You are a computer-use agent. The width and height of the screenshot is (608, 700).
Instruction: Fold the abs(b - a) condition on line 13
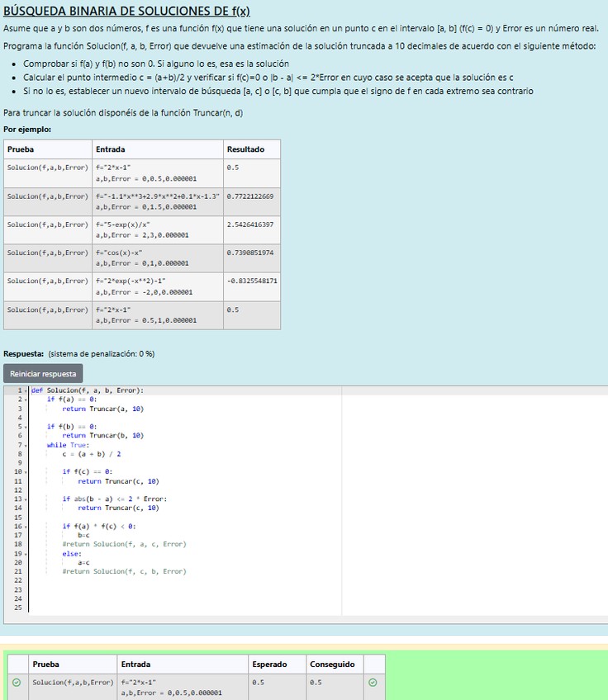[26, 499]
